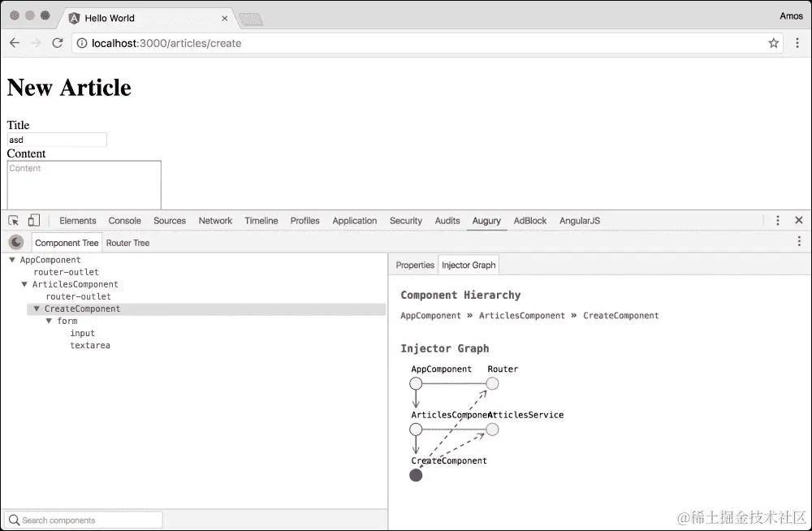Toggle the device toolbar icon in DevTools

(x=33, y=221)
